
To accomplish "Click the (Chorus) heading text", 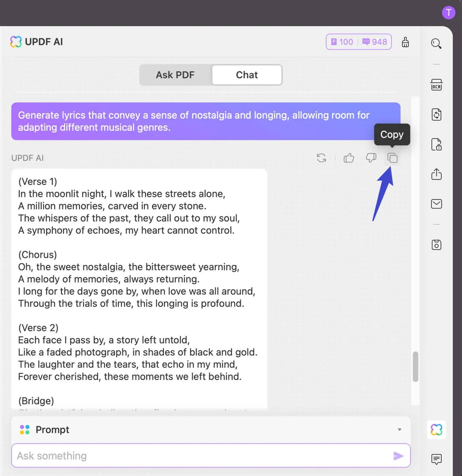I will point(38,255).
